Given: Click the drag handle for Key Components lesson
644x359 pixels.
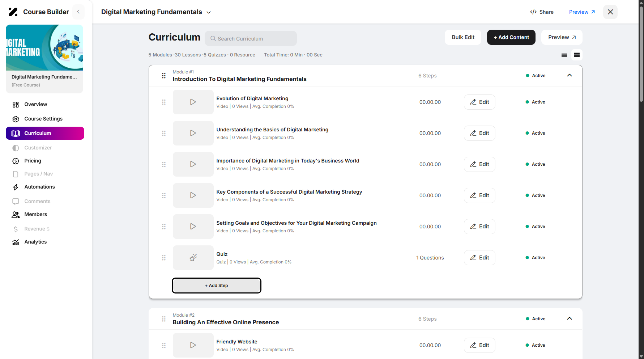Looking at the screenshot, I should (x=164, y=195).
